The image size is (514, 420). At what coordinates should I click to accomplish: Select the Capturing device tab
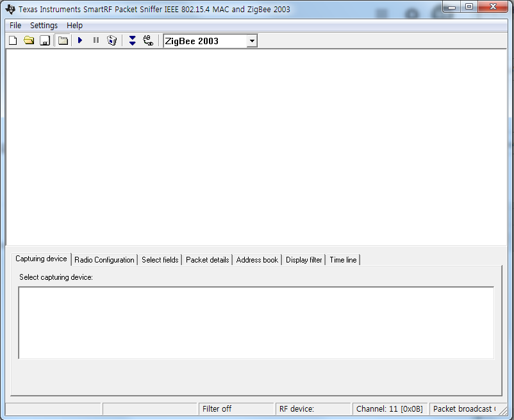(41, 259)
